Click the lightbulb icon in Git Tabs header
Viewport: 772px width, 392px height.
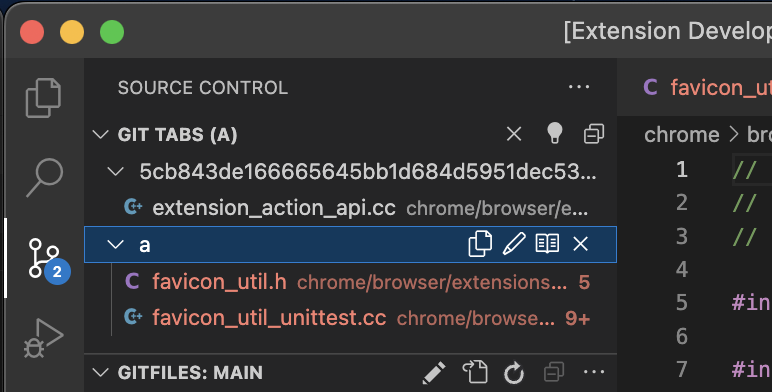[x=554, y=133]
